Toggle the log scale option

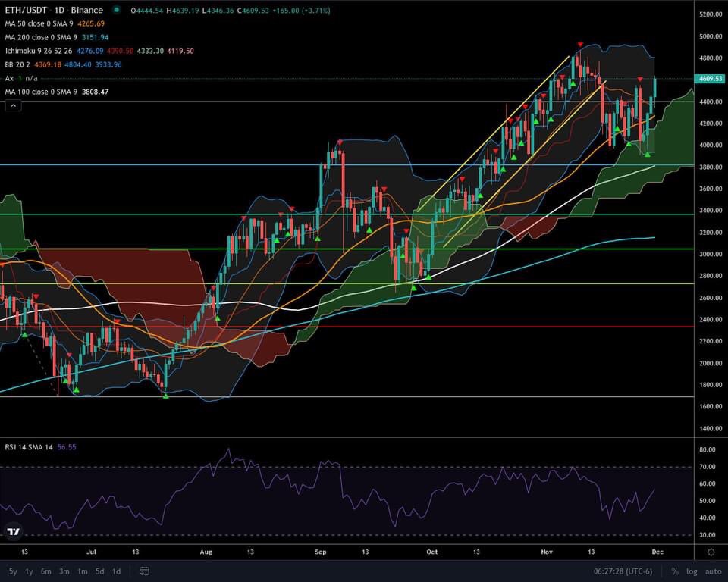point(692,571)
